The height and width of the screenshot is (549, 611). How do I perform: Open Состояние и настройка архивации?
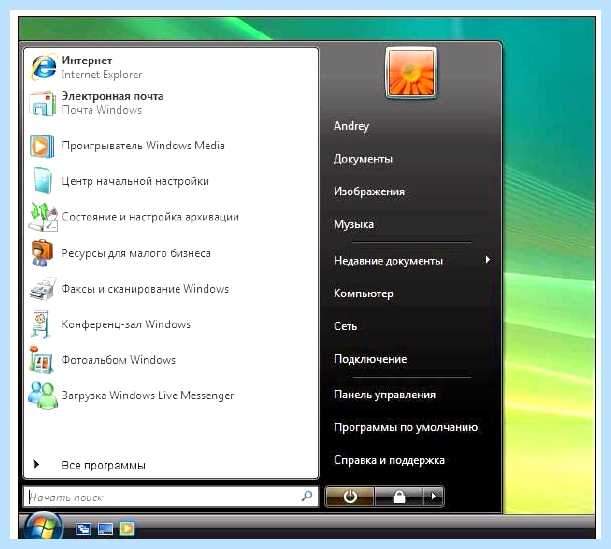point(150,217)
